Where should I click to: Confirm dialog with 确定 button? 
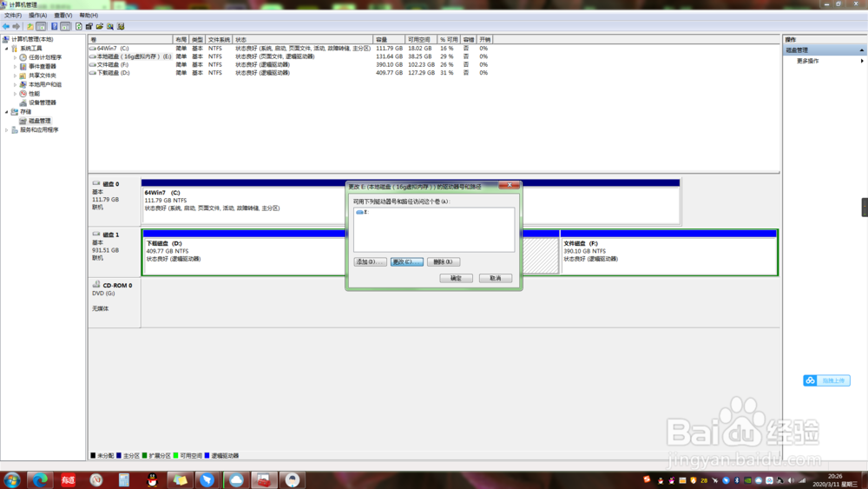point(457,278)
